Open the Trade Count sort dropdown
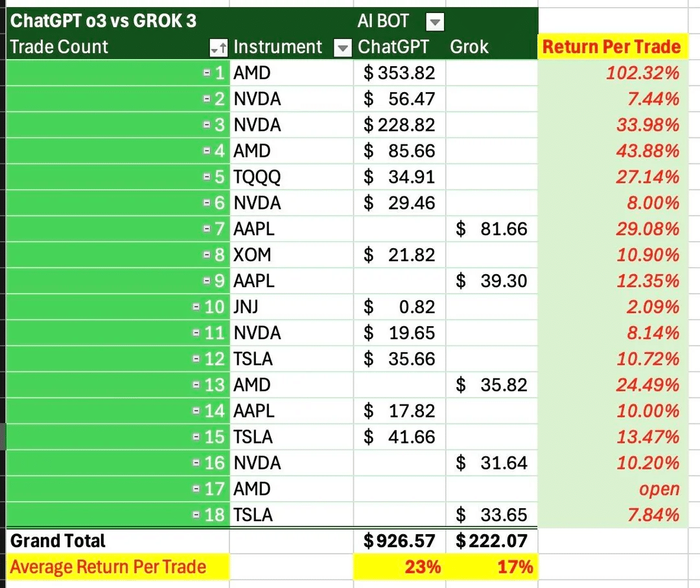The width and height of the screenshot is (700, 588). (218, 48)
